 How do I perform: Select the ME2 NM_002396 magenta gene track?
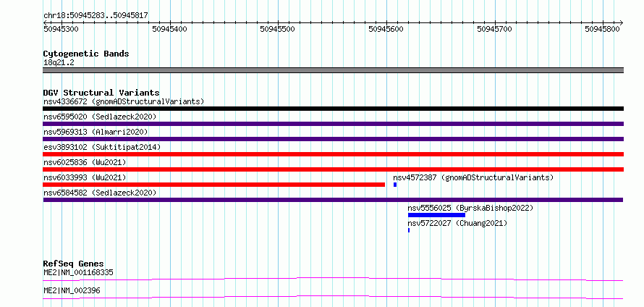coord(333,297)
